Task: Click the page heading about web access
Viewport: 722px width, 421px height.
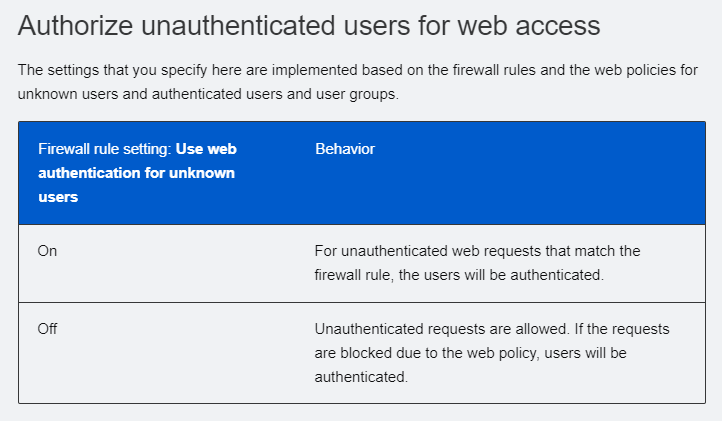Action: [309, 25]
